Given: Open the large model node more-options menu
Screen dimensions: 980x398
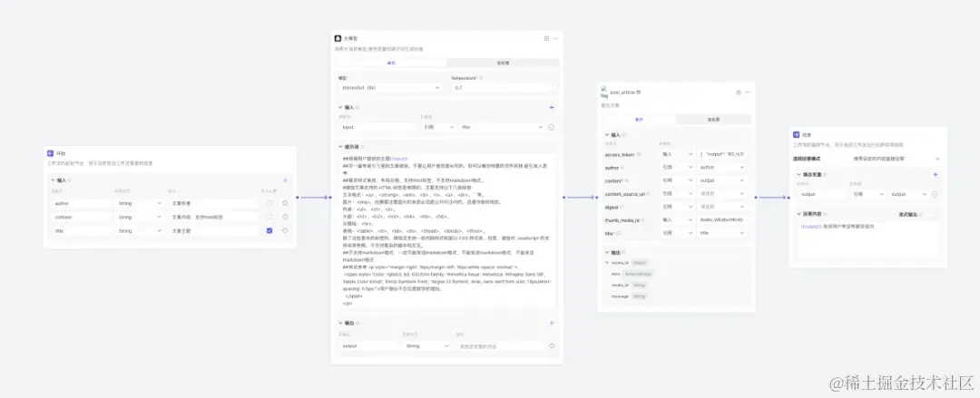Looking at the screenshot, I should pos(555,38).
